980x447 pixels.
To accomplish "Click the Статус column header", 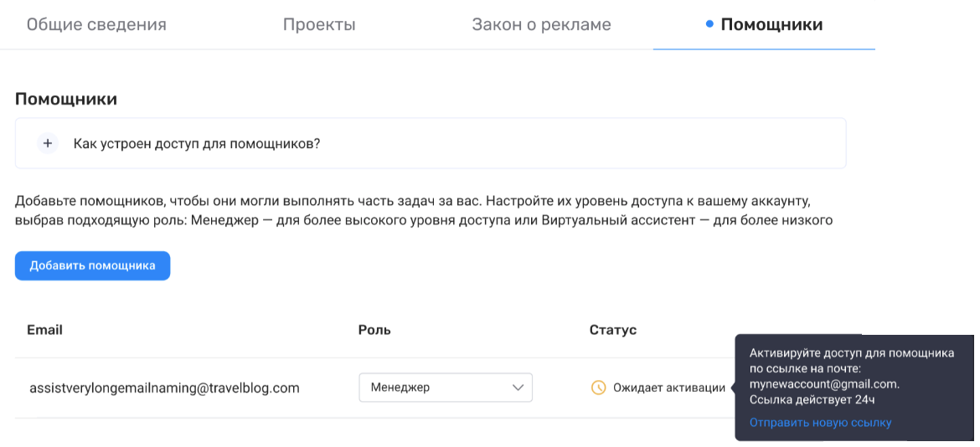I will pos(612,330).
